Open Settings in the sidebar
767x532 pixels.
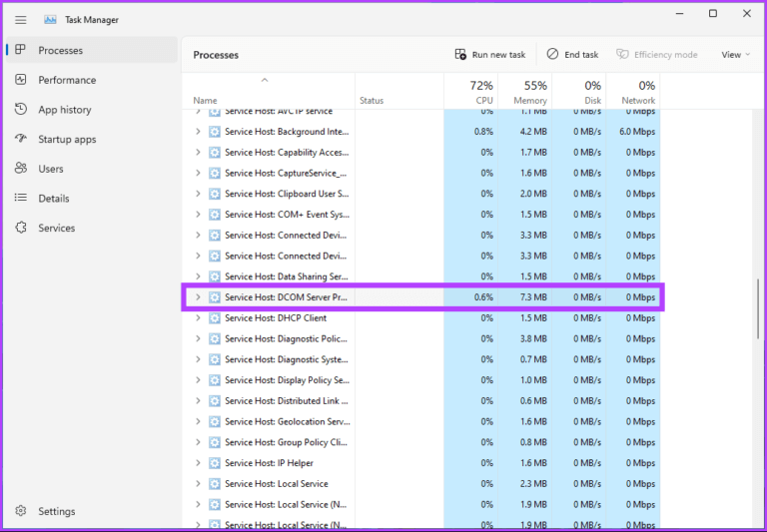[92, 511]
